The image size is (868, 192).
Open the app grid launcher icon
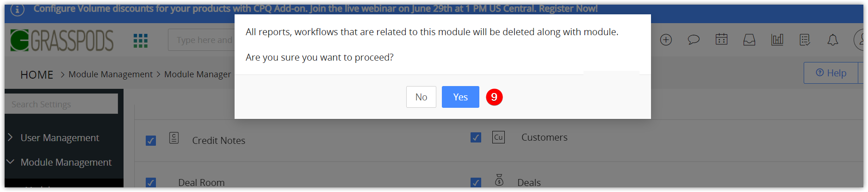pyautogui.click(x=140, y=40)
